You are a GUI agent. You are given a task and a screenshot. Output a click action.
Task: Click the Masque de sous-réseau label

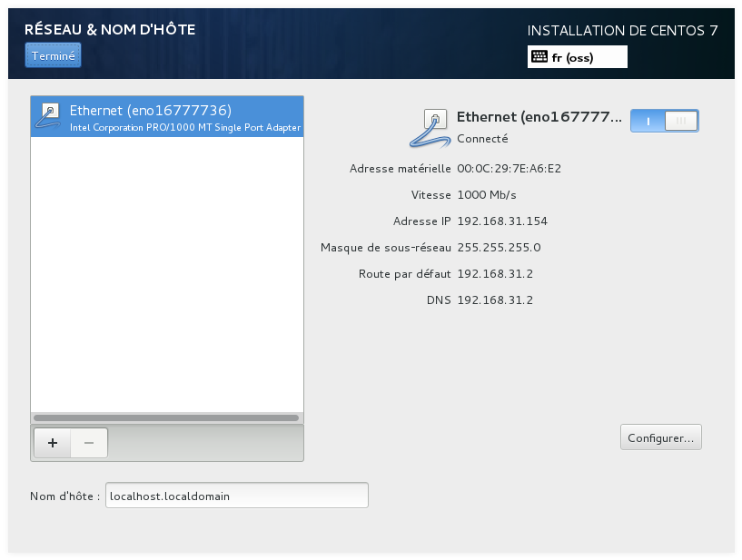[386, 248]
